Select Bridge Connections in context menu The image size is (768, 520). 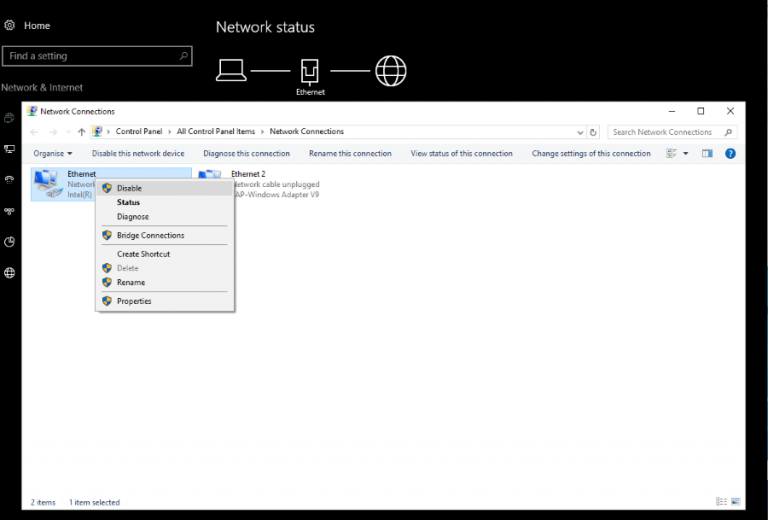165,235
